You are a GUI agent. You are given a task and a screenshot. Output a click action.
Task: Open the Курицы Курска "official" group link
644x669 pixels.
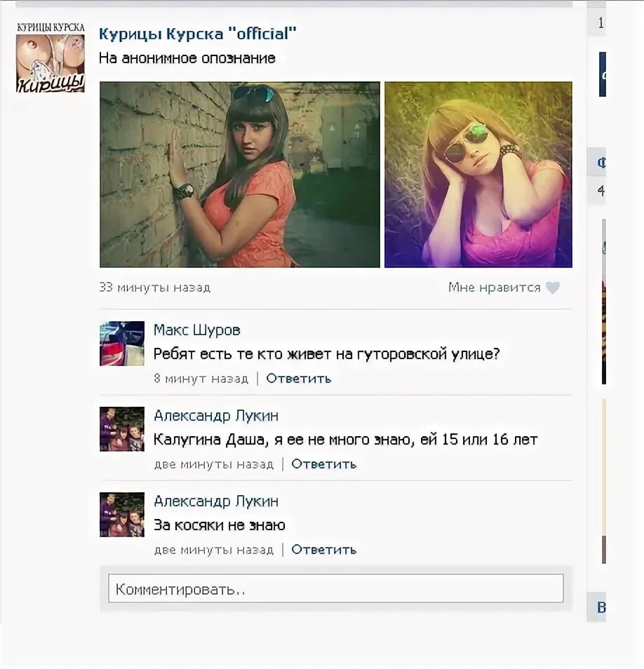point(198,34)
